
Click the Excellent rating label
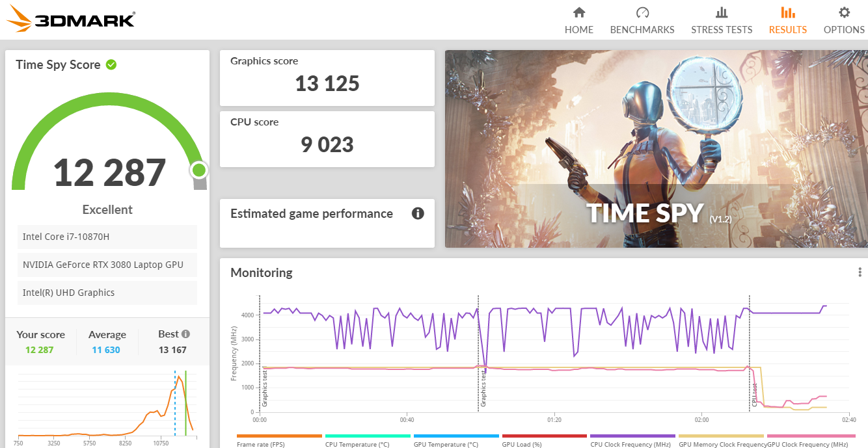pyautogui.click(x=107, y=209)
